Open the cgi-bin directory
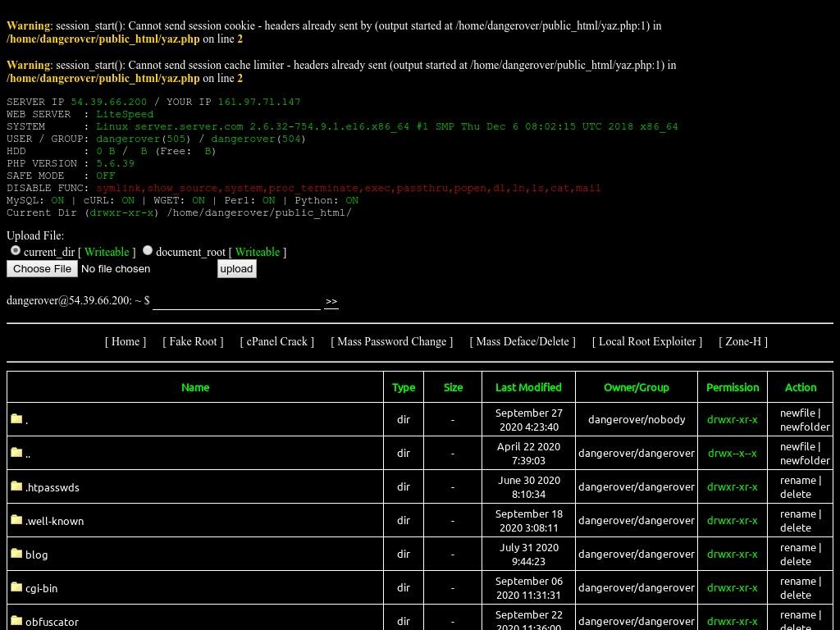The width and height of the screenshot is (840, 630). (41, 588)
